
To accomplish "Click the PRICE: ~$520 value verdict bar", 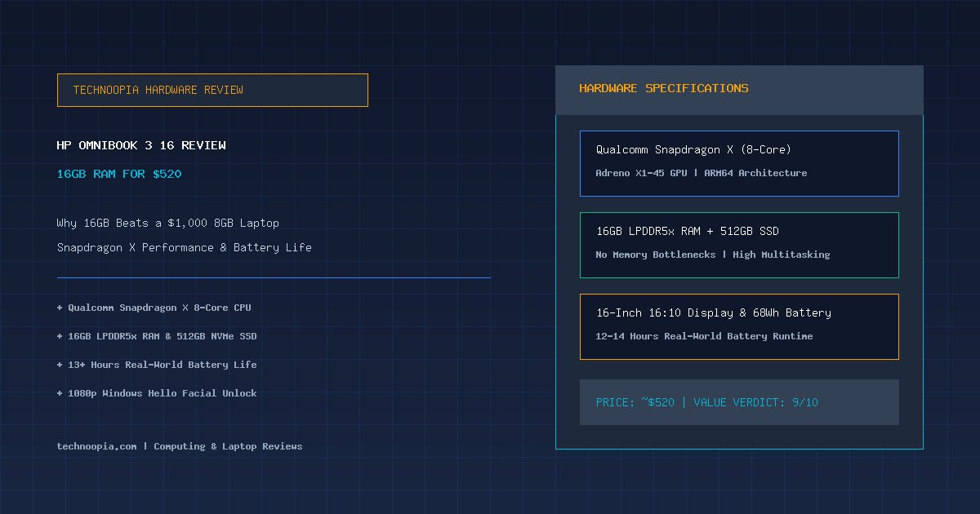I will [x=739, y=402].
